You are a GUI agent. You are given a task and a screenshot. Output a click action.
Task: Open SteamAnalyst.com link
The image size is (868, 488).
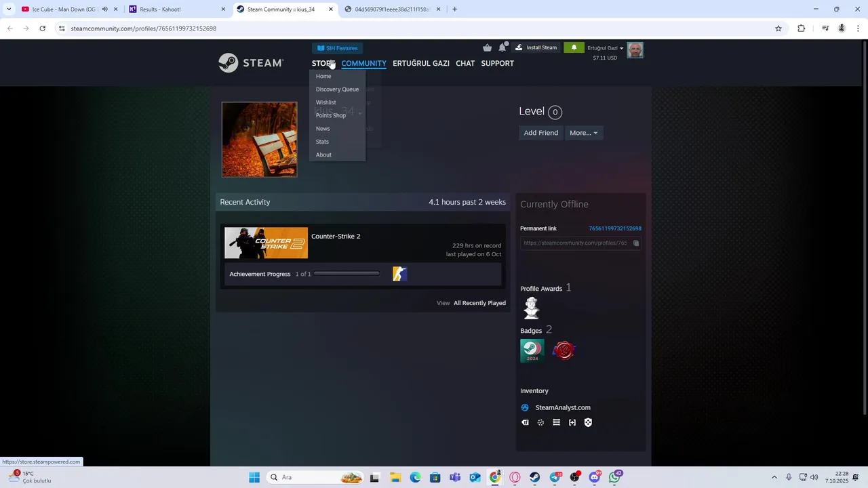point(563,407)
